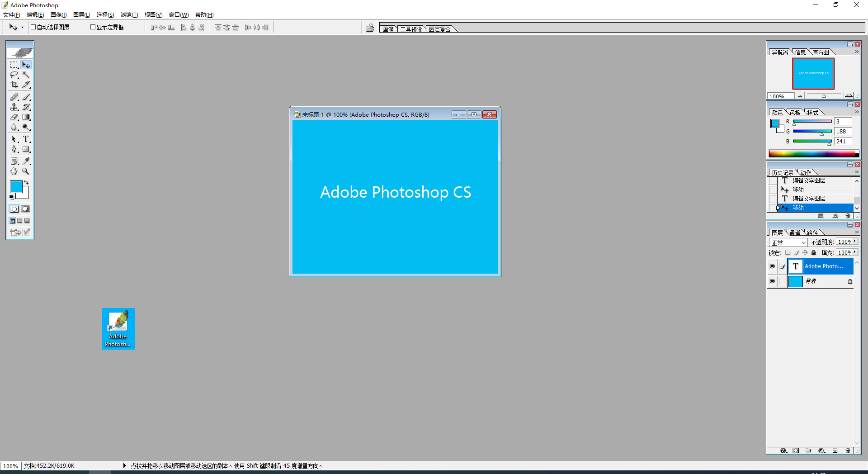Screen dimensions: 868x474
Task: Select the Magic Wand tool
Action: tap(26, 75)
